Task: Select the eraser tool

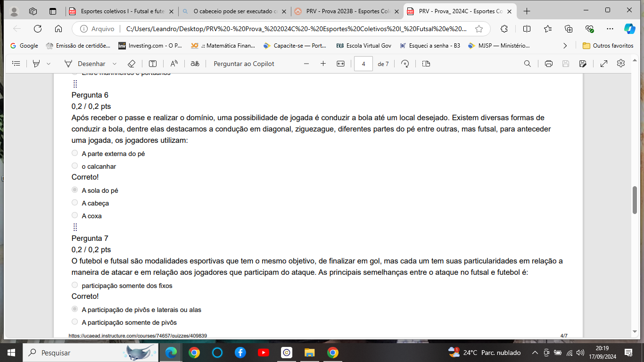Action: click(x=132, y=64)
